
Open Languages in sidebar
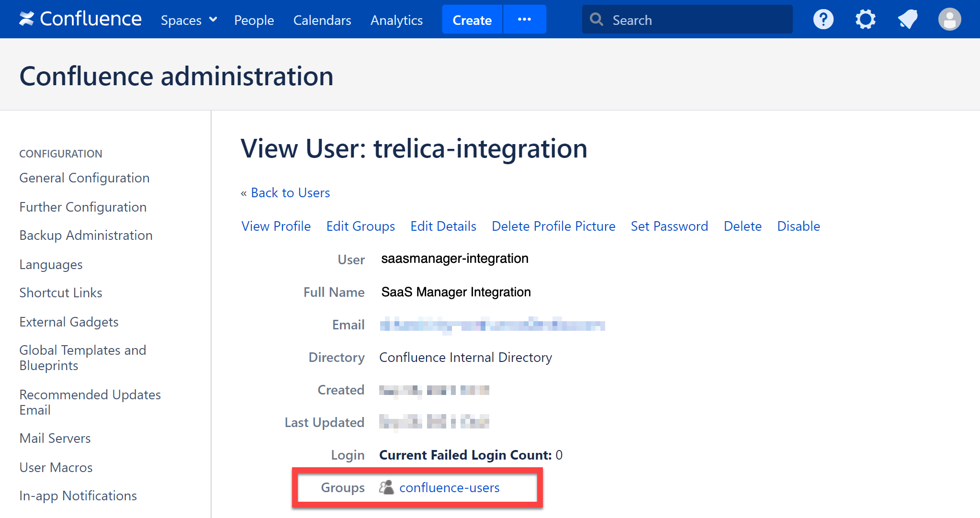pos(51,264)
